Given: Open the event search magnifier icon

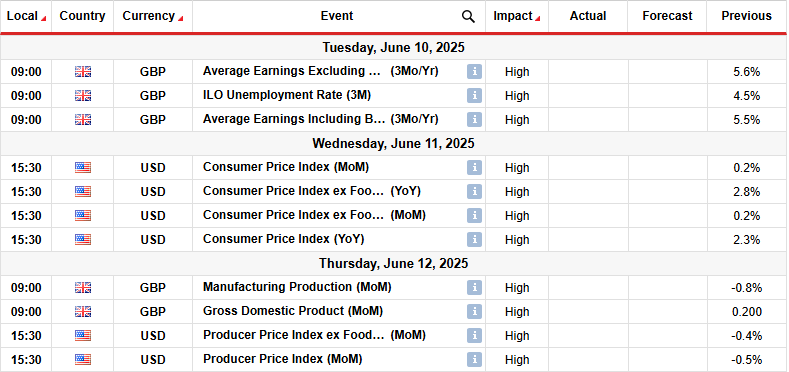Looking at the screenshot, I should tap(468, 17).
